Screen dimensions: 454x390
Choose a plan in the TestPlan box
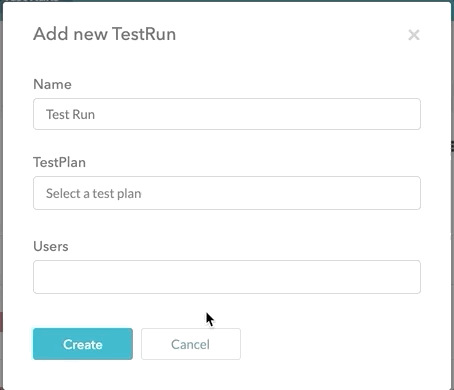(227, 193)
